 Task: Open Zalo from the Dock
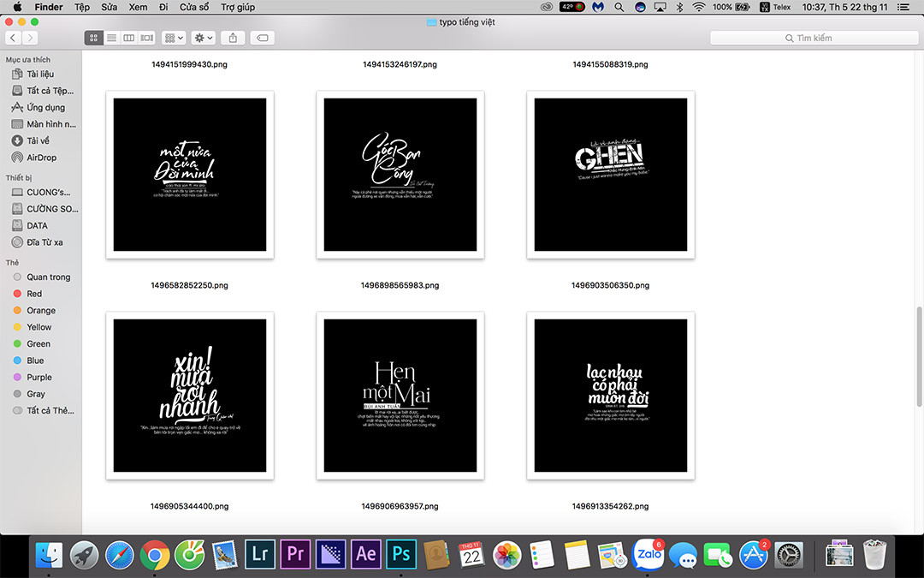point(649,554)
